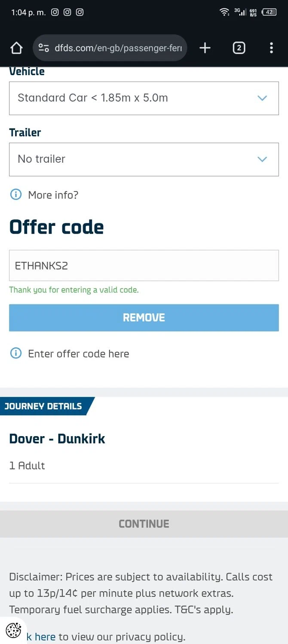This screenshot has height=644, width=288.
Task: Tap the browser home icon
Action: coord(16,48)
